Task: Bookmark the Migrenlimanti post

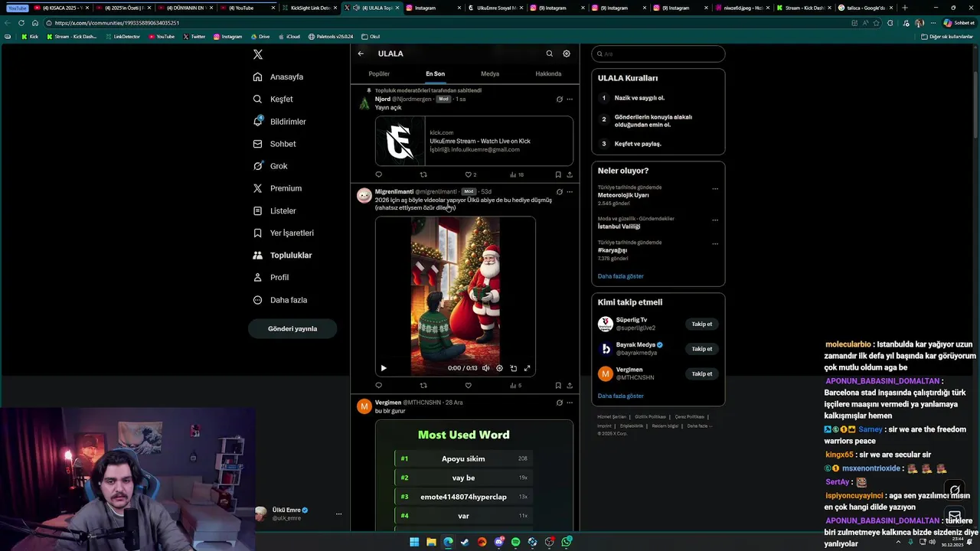Action: [558, 386]
